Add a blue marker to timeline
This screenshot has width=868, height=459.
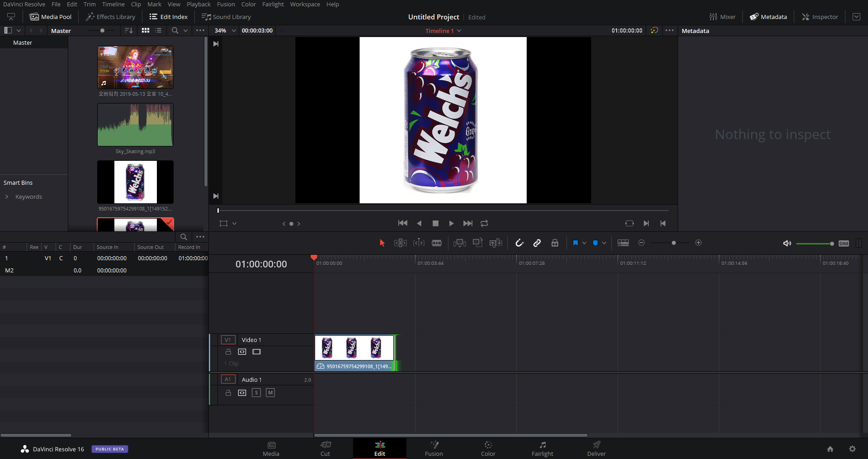[x=595, y=243]
